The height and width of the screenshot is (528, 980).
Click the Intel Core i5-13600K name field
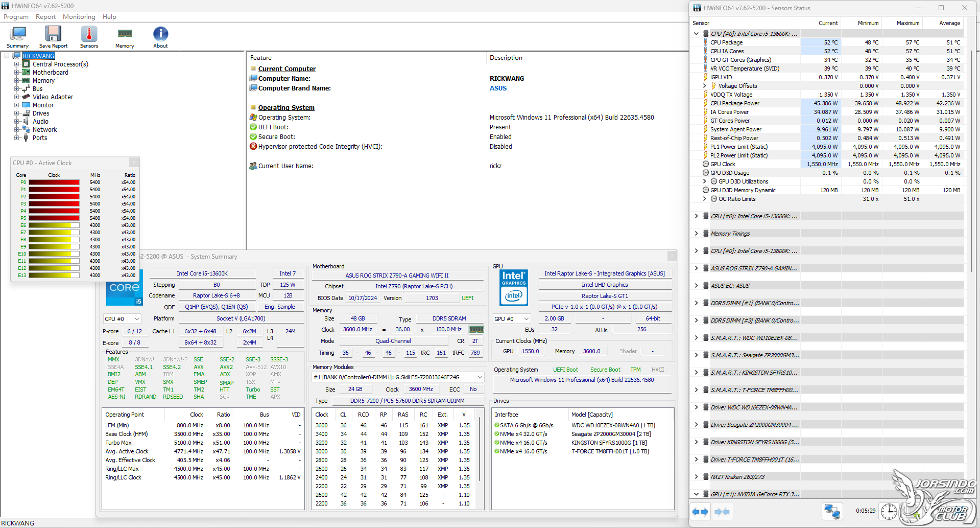(x=202, y=274)
